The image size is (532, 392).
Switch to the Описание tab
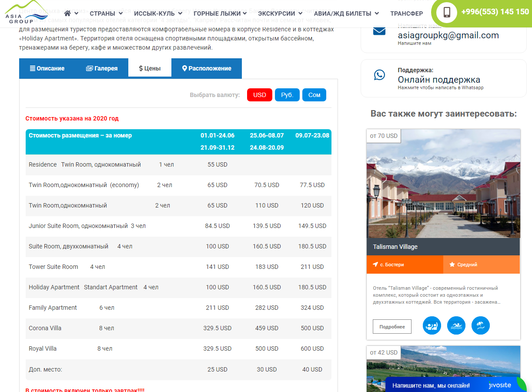[x=47, y=68]
